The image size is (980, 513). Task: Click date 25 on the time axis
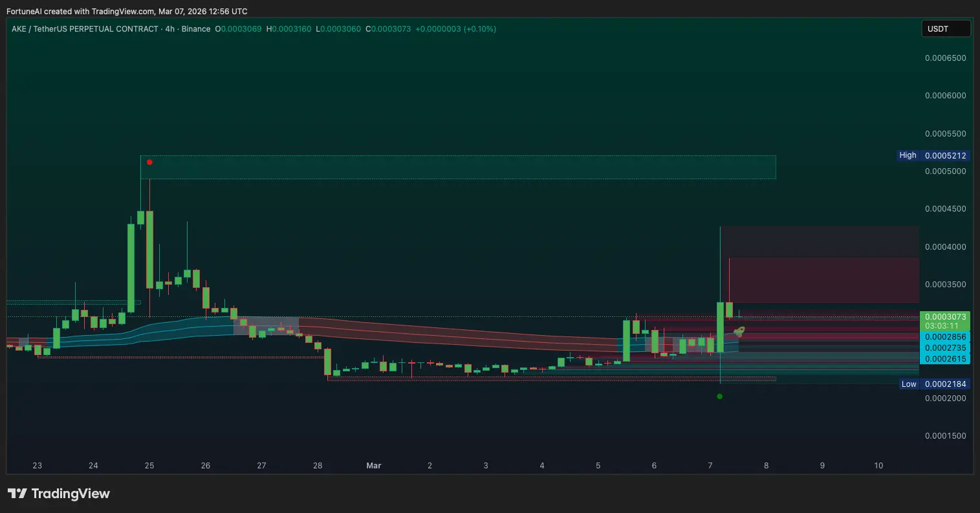coord(149,465)
